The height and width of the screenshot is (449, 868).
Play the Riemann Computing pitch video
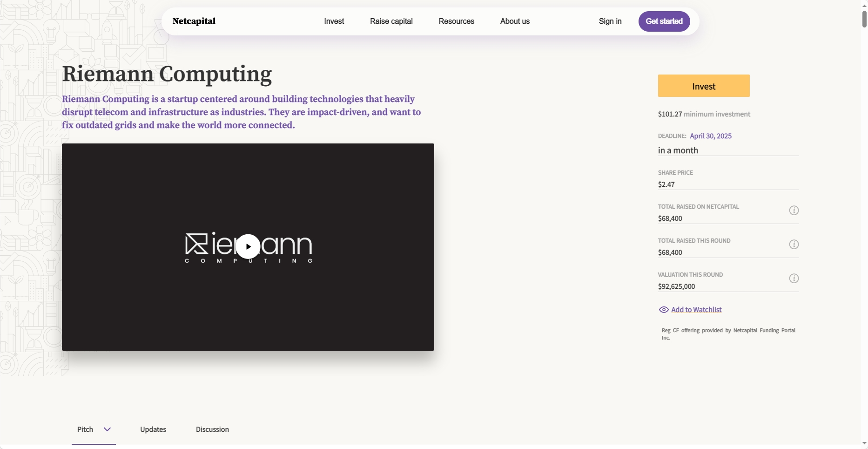point(248,246)
